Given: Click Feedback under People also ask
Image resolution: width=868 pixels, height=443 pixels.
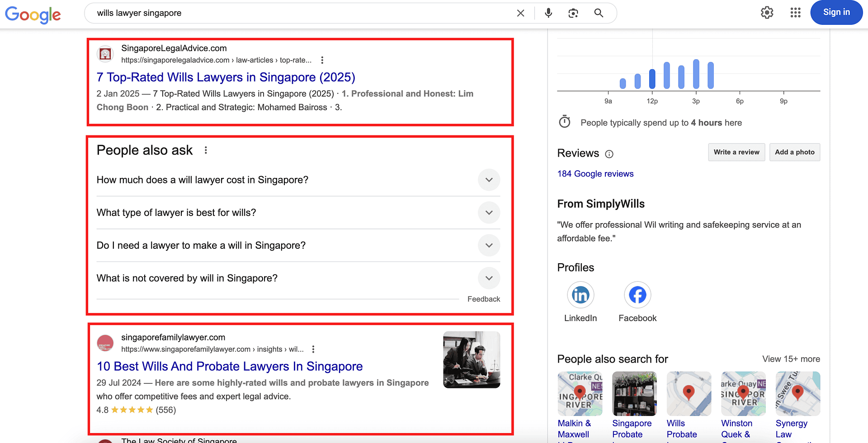Looking at the screenshot, I should 484,299.
